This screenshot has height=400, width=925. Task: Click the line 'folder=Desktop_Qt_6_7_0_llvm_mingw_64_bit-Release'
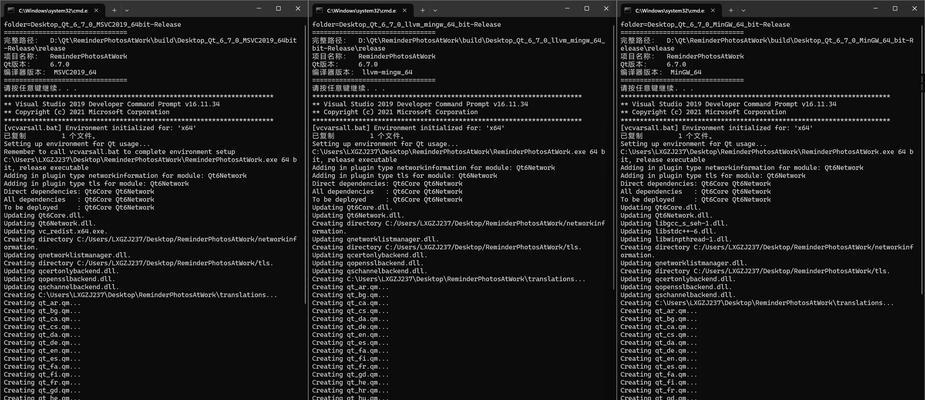click(x=406, y=24)
